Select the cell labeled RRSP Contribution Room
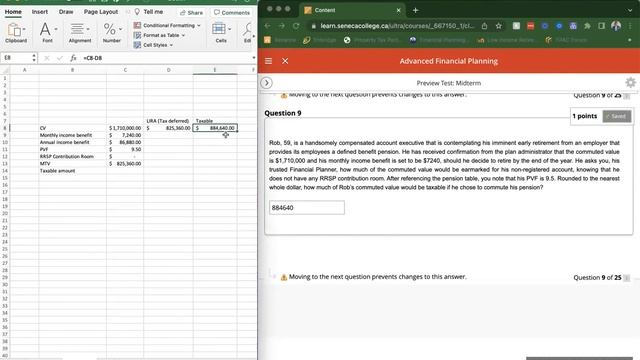The height and width of the screenshot is (360, 640). tap(73, 157)
